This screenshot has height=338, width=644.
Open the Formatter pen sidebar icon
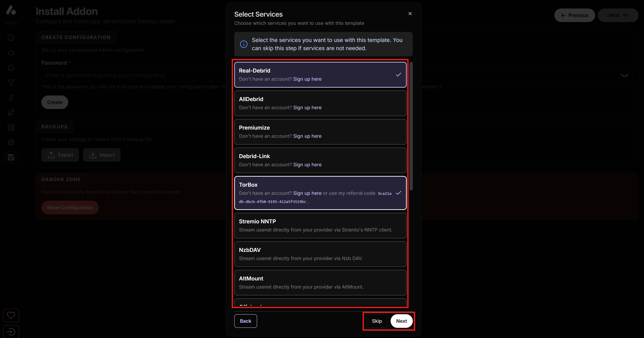(11, 112)
